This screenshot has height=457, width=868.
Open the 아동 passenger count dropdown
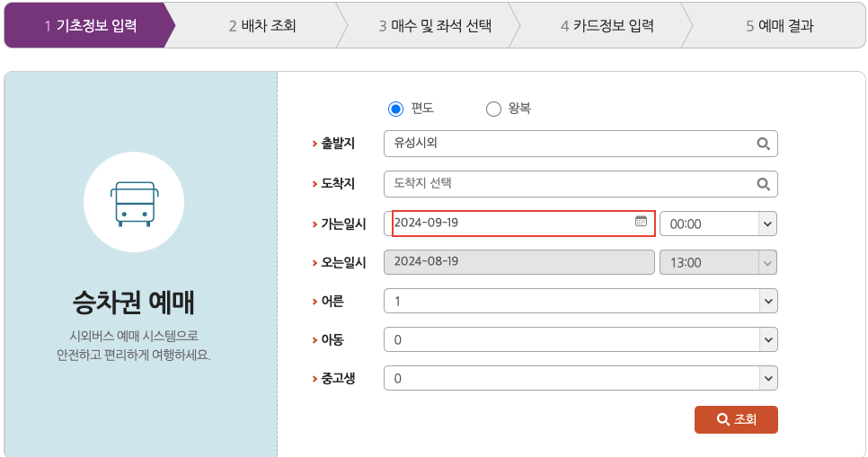click(580, 339)
